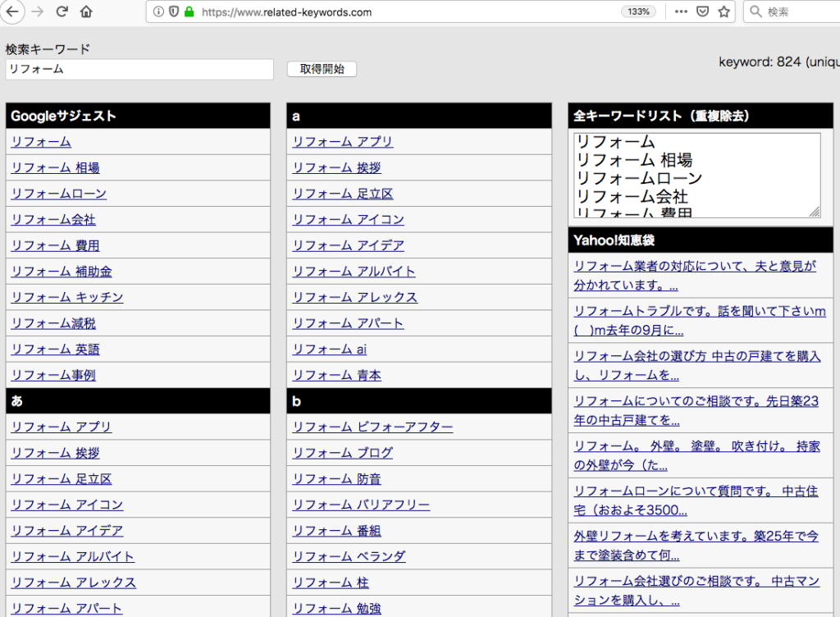This screenshot has height=617, width=840.
Task: Open the リフォーム バリアフリー link
Action: click(x=361, y=505)
